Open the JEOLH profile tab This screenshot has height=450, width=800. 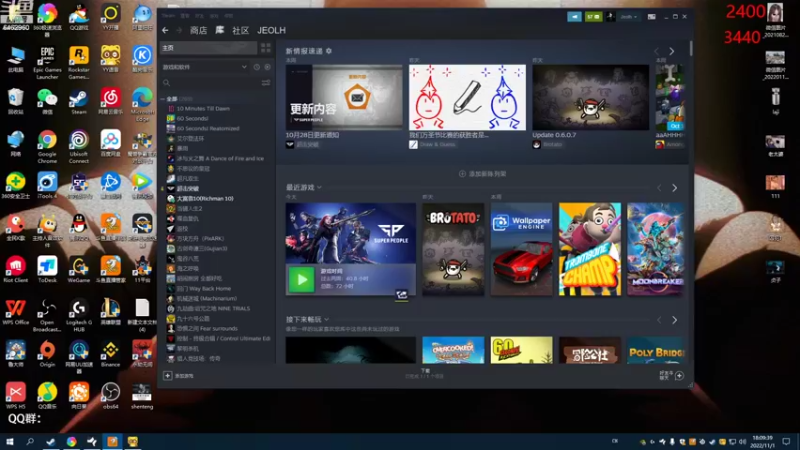(x=271, y=31)
